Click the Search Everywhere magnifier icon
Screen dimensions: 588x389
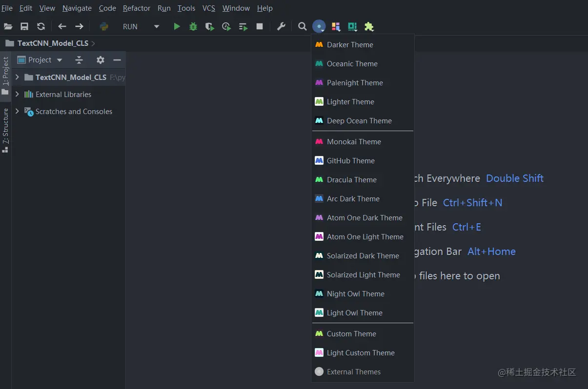click(x=303, y=26)
